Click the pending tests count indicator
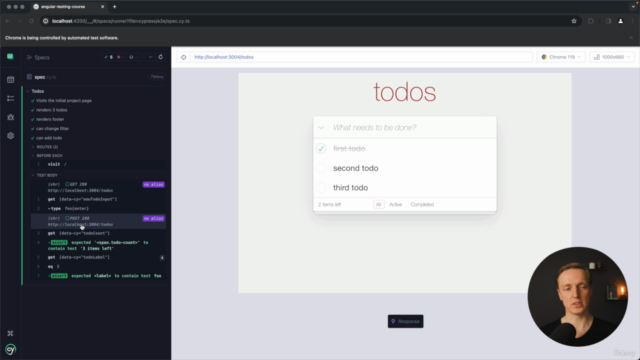 coord(133,57)
